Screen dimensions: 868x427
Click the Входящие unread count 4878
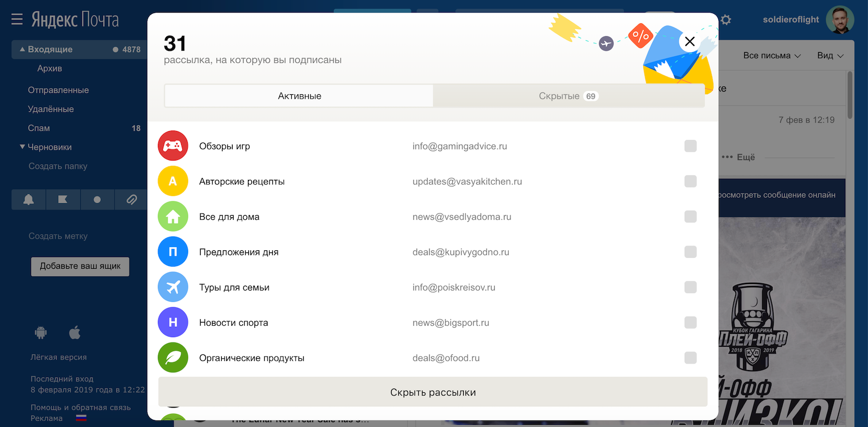(x=131, y=49)
